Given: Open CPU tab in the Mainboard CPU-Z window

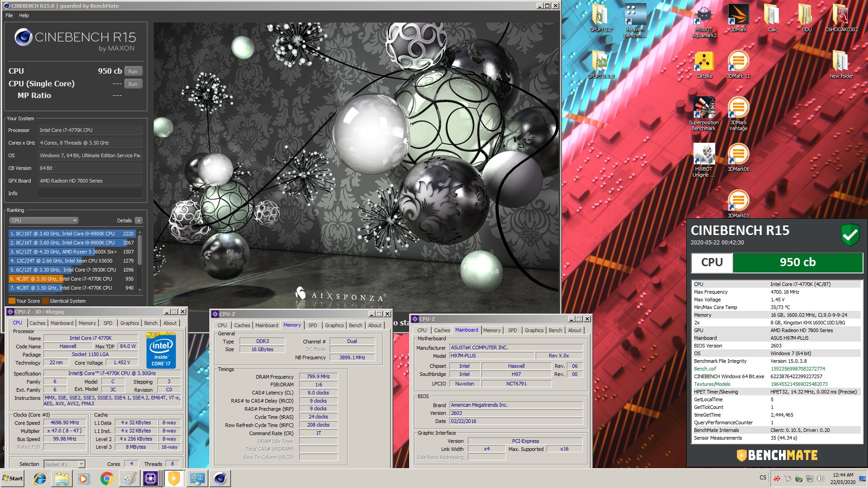Looking at the screenshot, I should 422,330.
